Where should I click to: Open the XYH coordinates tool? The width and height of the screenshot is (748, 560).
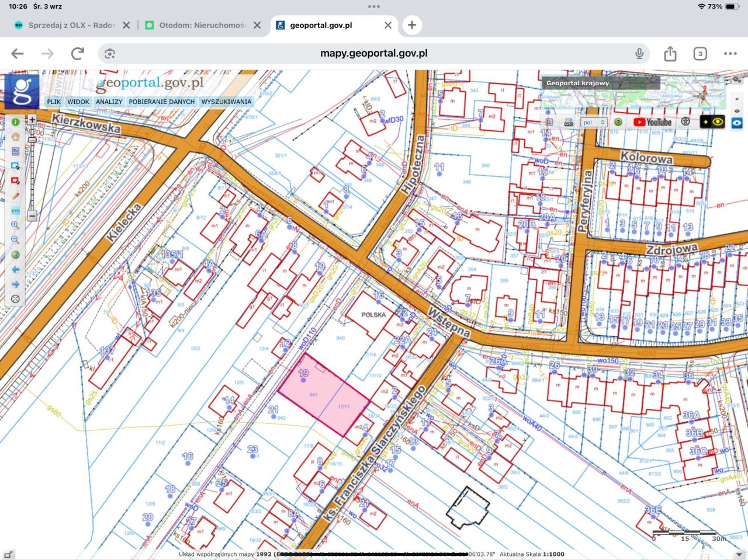(16, 210)
